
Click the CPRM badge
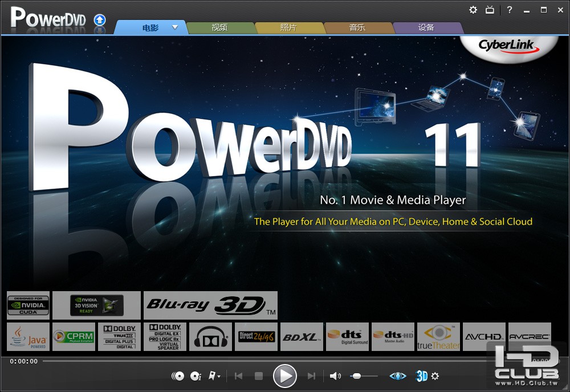74,337
